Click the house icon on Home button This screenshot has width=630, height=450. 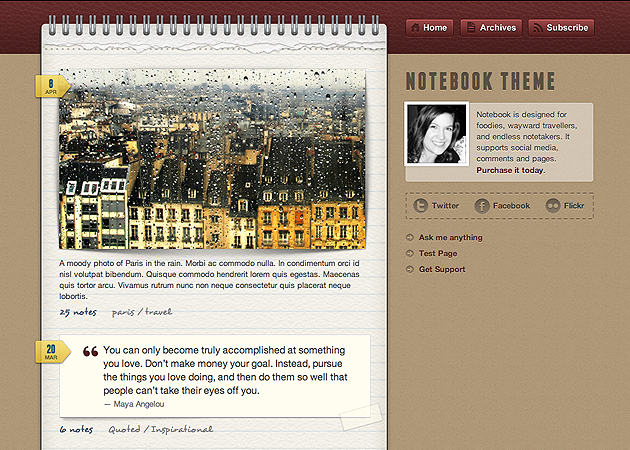(415, 28)
